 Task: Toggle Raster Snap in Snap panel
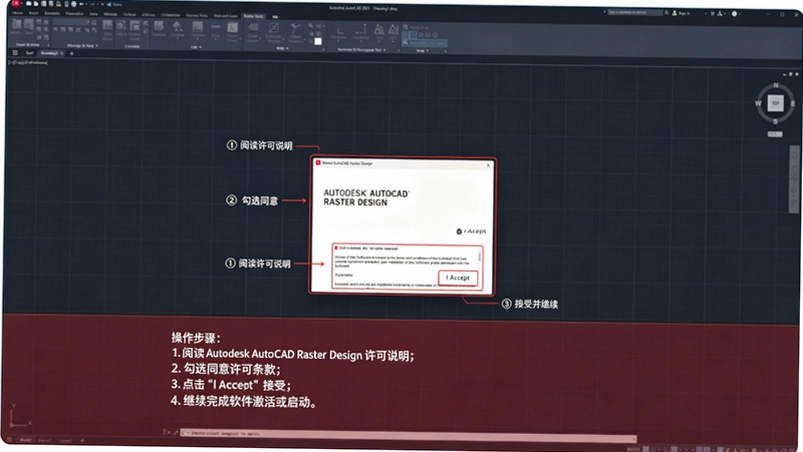(x=418, y=27)
